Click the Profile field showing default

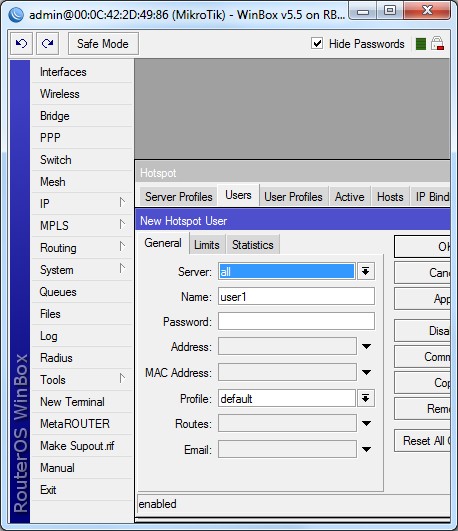coord(287,398)
